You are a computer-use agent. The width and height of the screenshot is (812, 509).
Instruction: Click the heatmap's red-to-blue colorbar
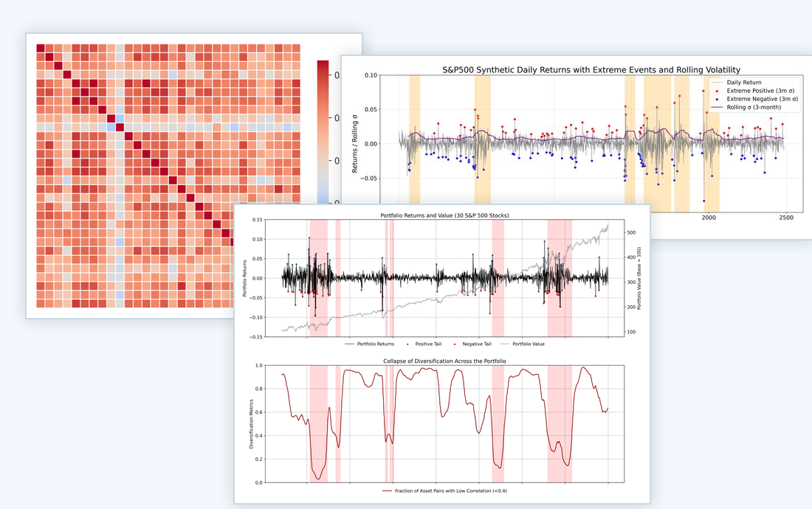[323, 132]
